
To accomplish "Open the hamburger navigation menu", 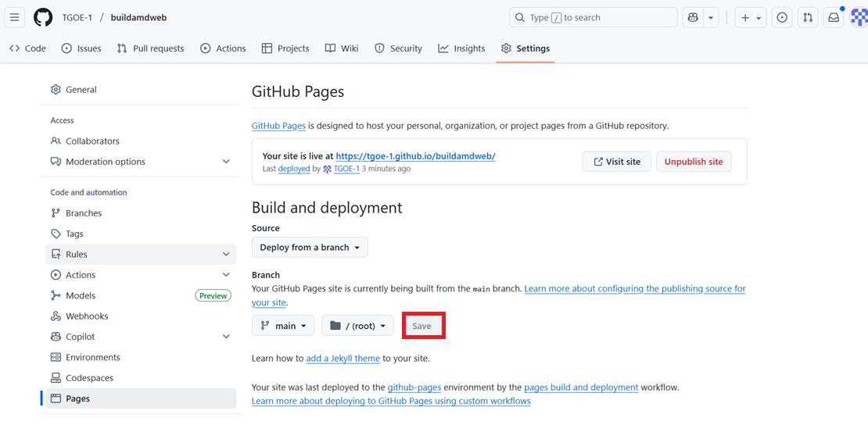I will (15, 17).
